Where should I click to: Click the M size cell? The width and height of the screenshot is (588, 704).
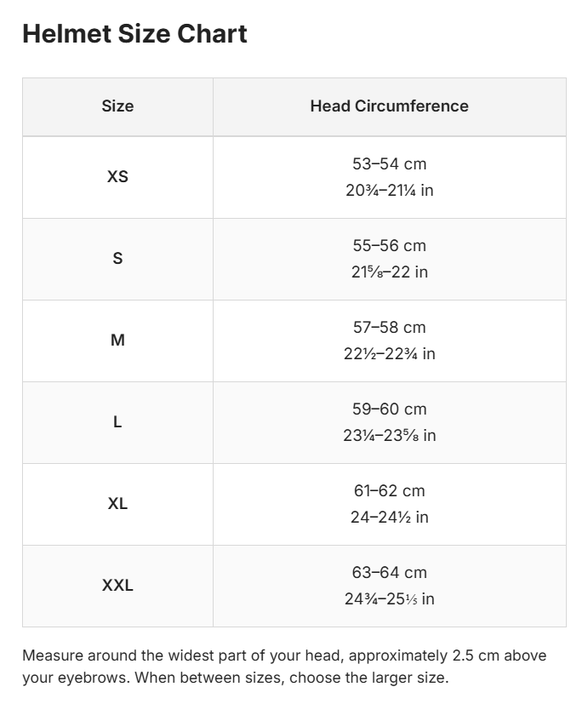click(117, 341)
